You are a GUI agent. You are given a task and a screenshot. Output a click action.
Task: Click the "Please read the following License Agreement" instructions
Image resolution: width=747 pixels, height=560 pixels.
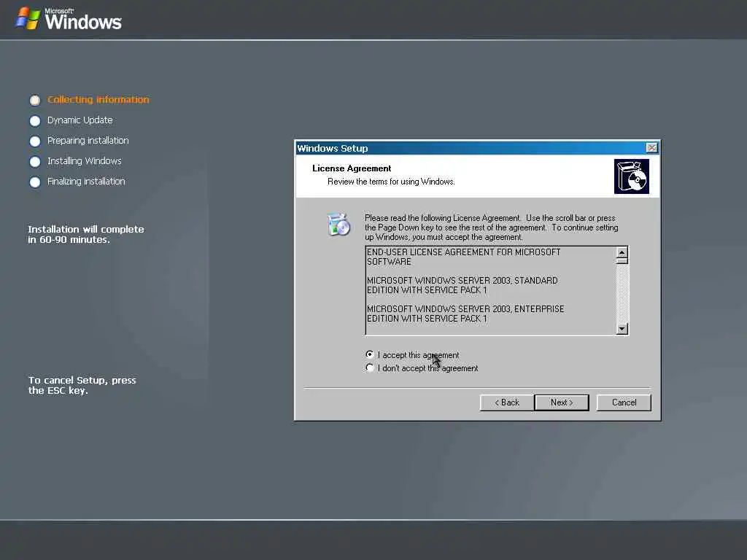(x=492, y=227)
